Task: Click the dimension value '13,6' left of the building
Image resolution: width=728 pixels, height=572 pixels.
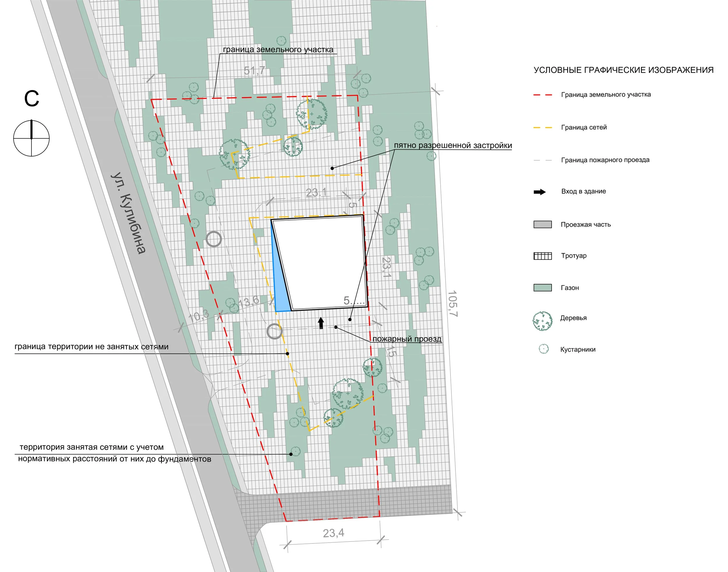Action: click(249, 301)
